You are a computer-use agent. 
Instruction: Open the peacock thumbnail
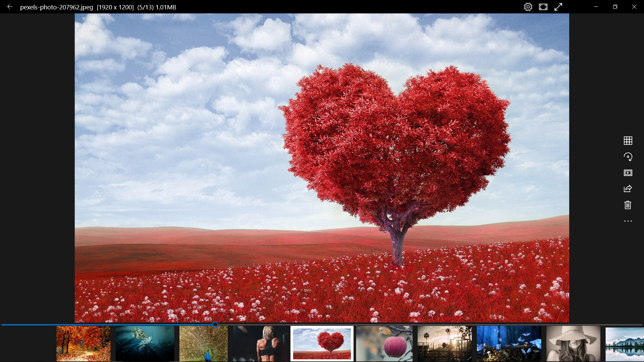203,344
